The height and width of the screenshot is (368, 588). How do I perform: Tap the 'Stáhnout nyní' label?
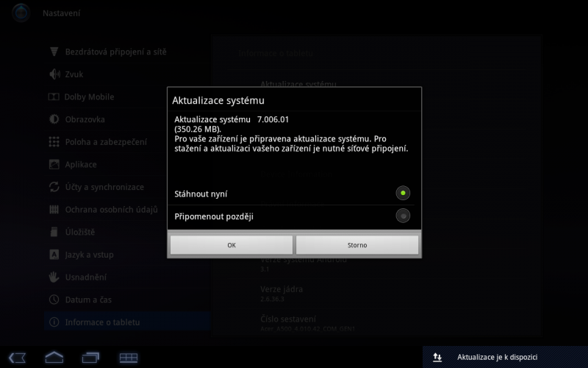[x=201, y=194]
